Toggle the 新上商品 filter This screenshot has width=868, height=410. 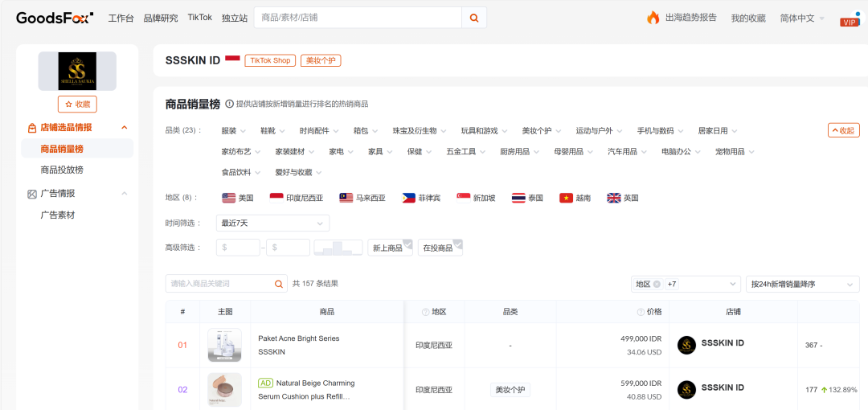click(x=390, y=248)
